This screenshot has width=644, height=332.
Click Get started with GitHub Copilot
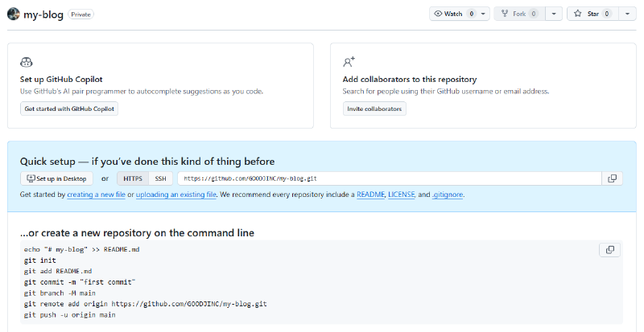69,109
